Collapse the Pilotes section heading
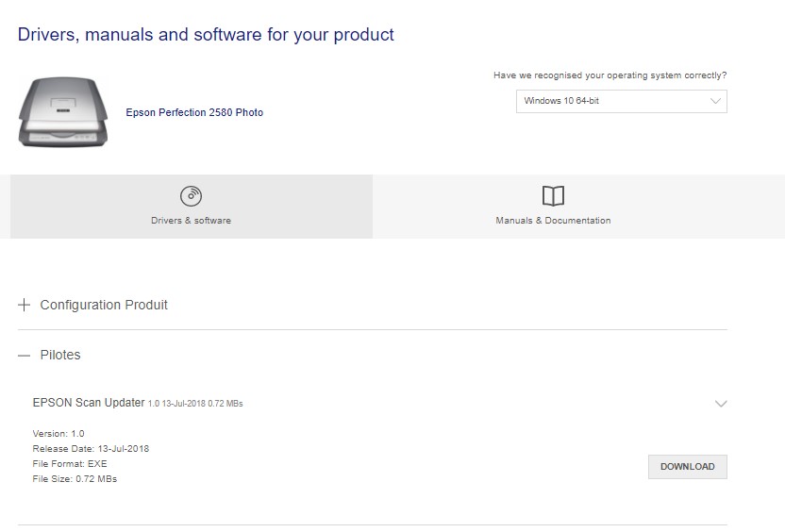 pos(60,356)
